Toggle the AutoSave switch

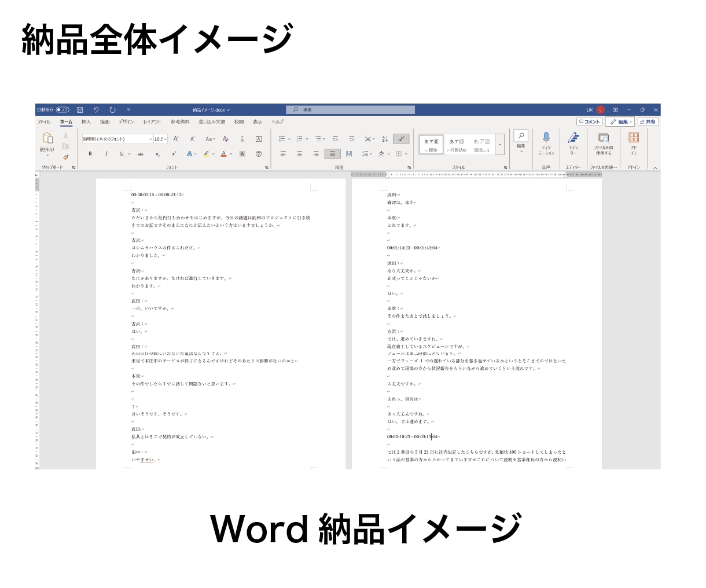62,110
